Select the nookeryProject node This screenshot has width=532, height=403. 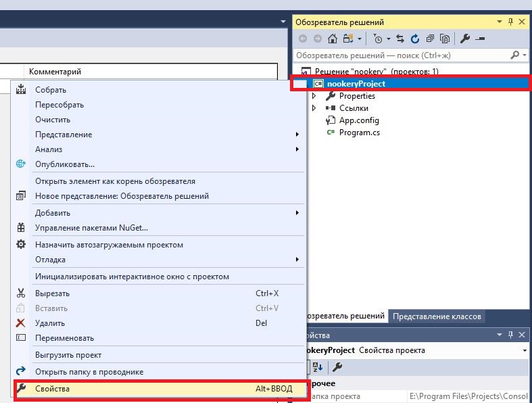356,84
